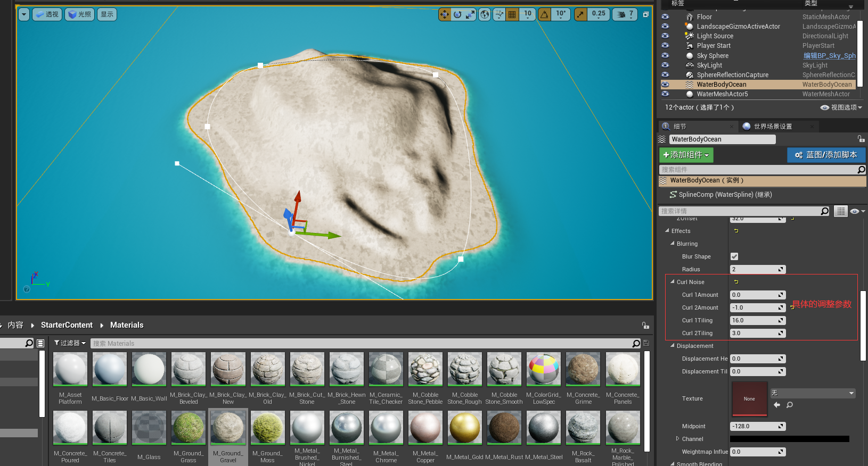The width and height of the screenshot is (868, 466).
Task: Select Player Start in the outliner
Action: coord(714,46)
